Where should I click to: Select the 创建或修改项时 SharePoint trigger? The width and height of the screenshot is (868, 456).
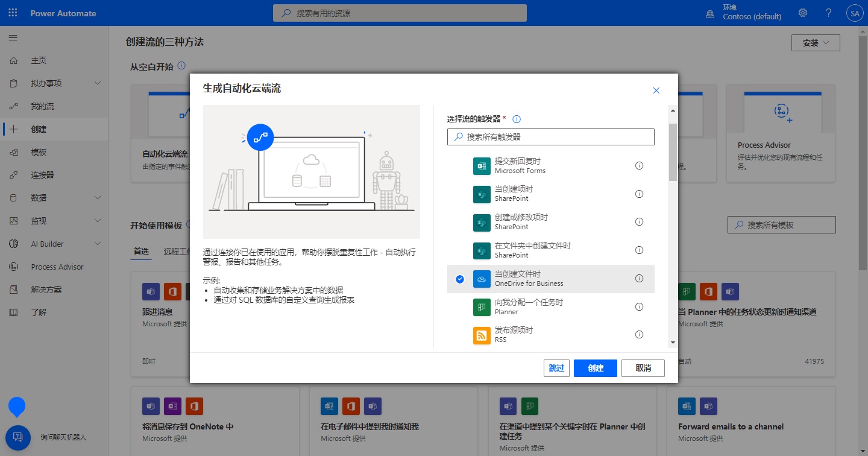pos(551,222)
